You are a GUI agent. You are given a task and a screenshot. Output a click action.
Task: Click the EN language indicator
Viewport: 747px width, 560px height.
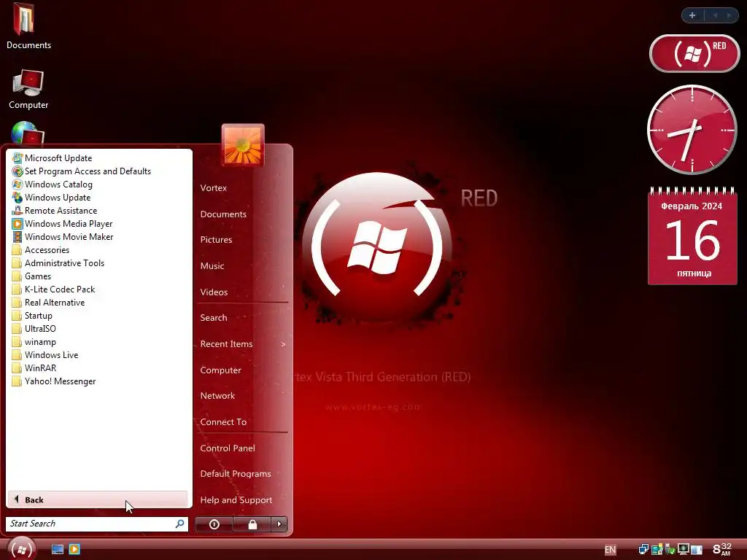pos(611,550)
